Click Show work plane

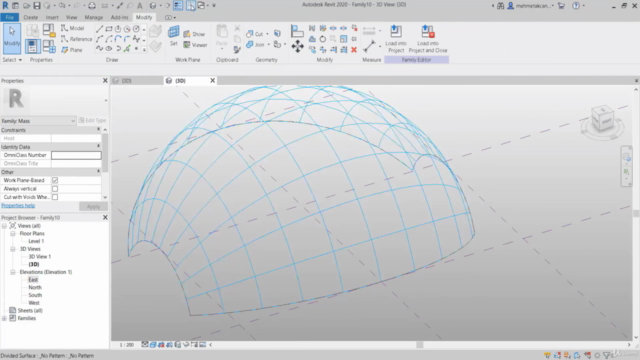(194, 34)
